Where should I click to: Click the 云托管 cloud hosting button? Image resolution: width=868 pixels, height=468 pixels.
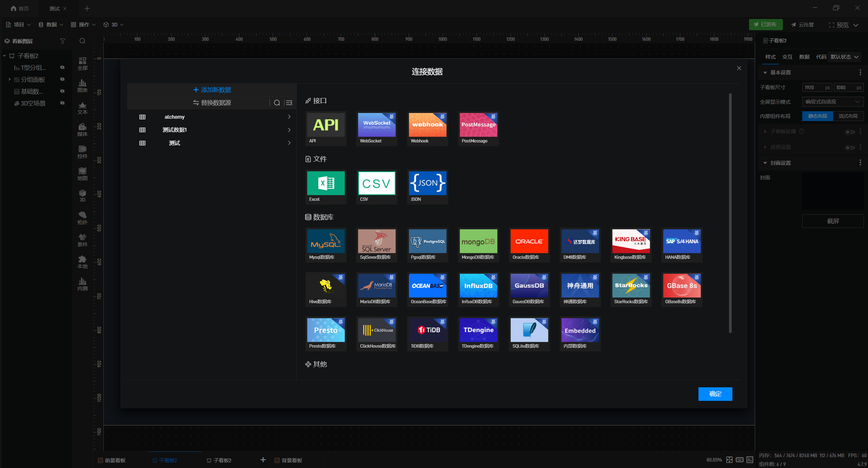[803, 25]
